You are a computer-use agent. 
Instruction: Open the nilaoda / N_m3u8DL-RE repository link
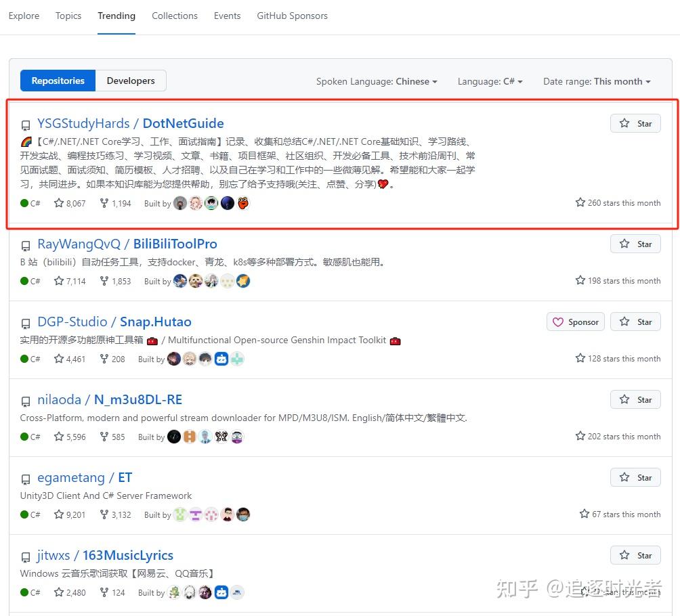[x=110, y=399]
